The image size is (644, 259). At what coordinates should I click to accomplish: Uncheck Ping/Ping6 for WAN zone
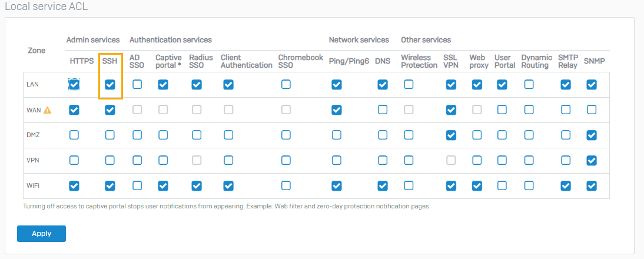337,110
